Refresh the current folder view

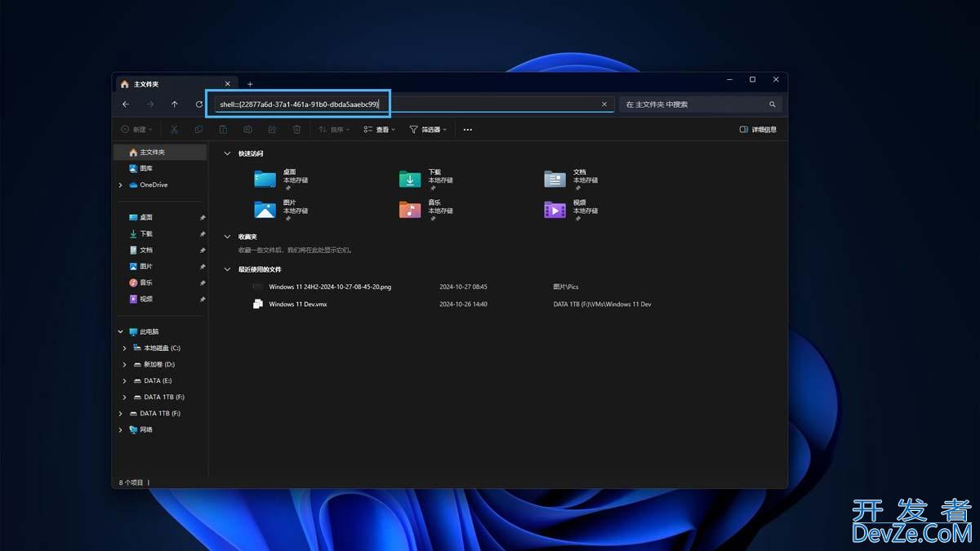199,104
